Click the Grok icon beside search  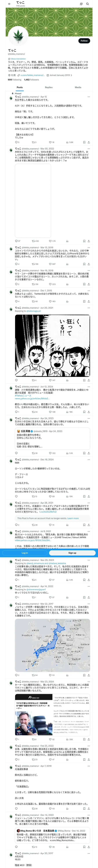pyautogui.click(x=81, y=4)
